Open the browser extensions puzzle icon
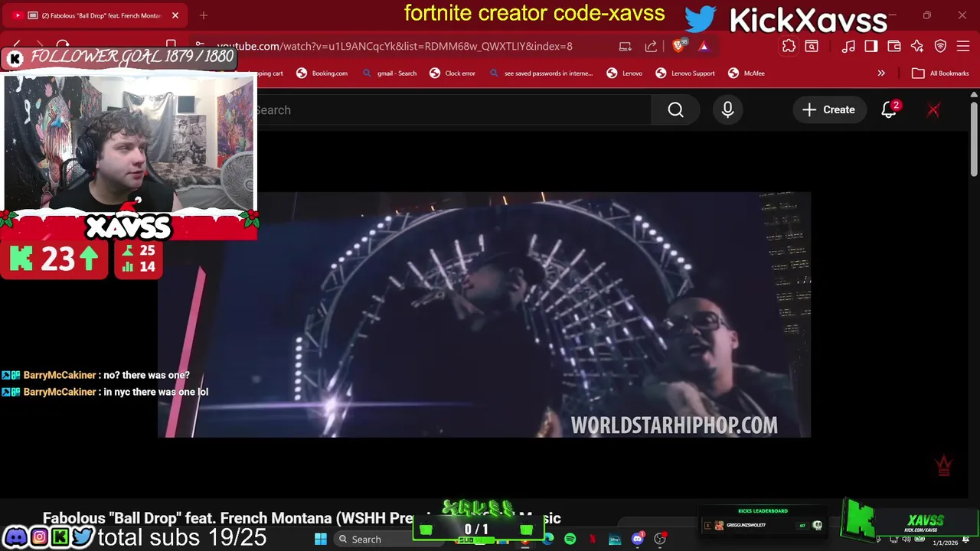The height and width of the screenshot is (551, 980). [789, 46]
